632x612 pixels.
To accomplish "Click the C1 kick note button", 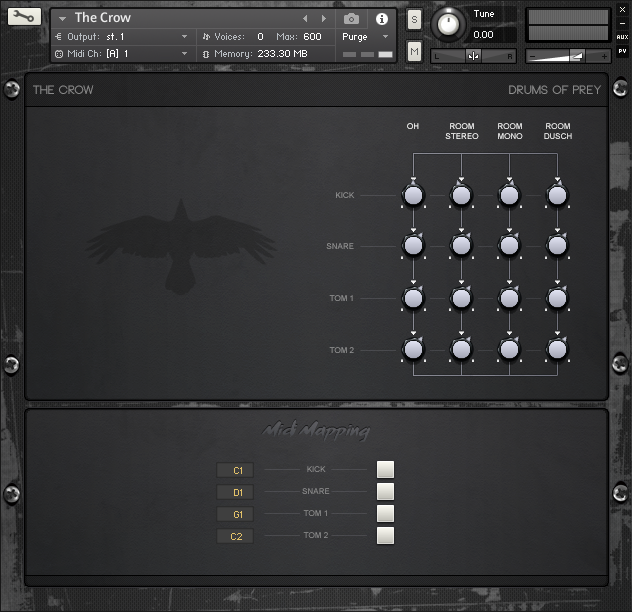I will [x=236, y=470].
